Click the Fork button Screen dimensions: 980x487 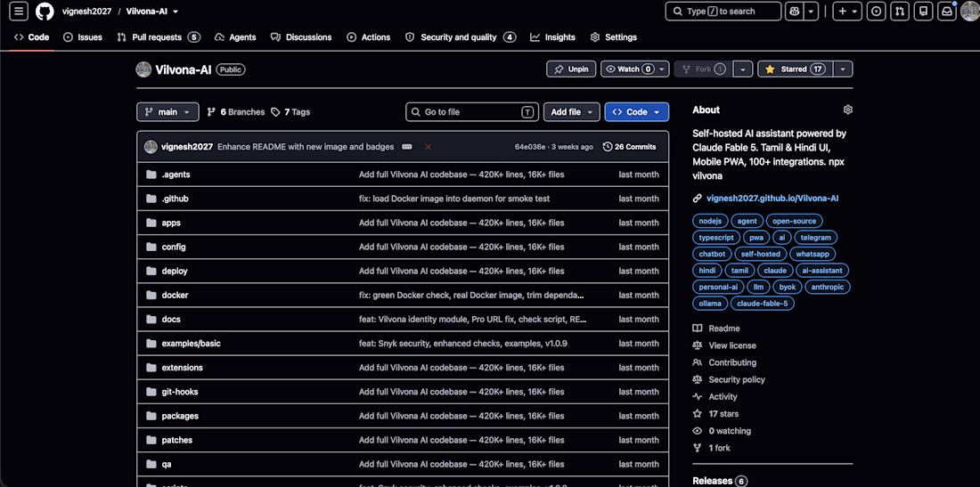tap(703, 69)
